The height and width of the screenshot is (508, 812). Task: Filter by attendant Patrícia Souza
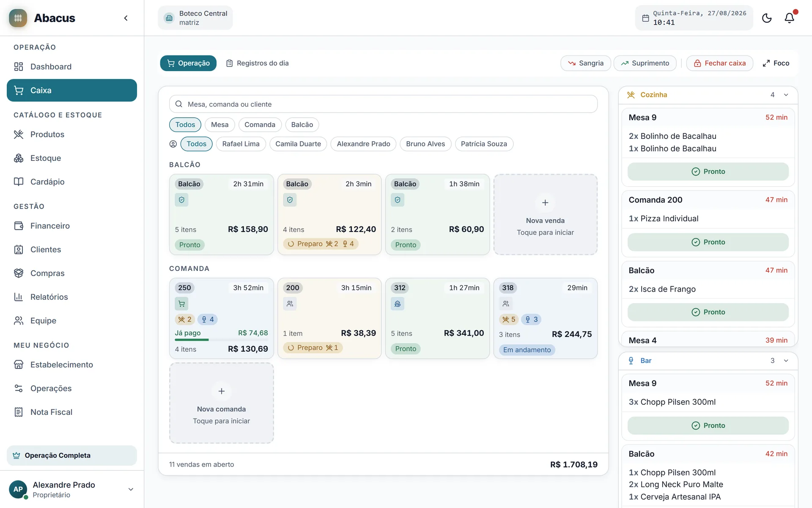click(x=484, y=144)
